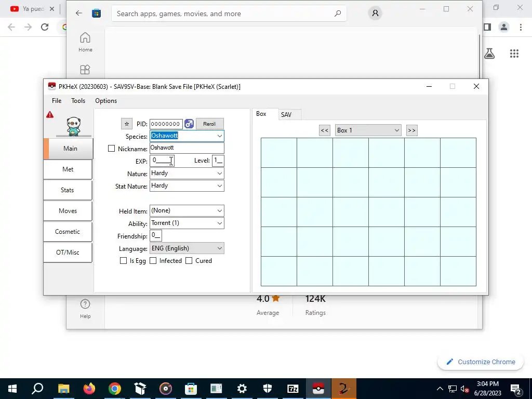Click the red warning legality icon
Image resolution: width=532 pixels, height=399 pixels.
[50, 115]
